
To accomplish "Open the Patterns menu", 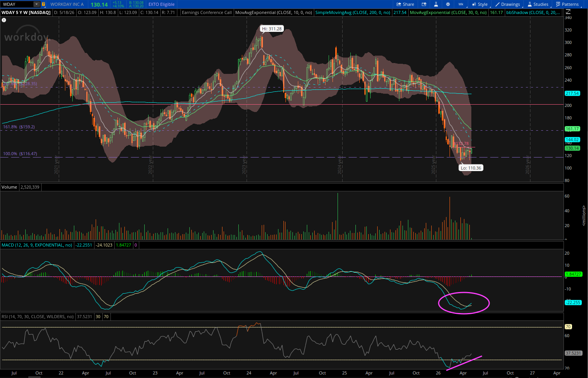I will pyautogui.click(x=567, y=4).
